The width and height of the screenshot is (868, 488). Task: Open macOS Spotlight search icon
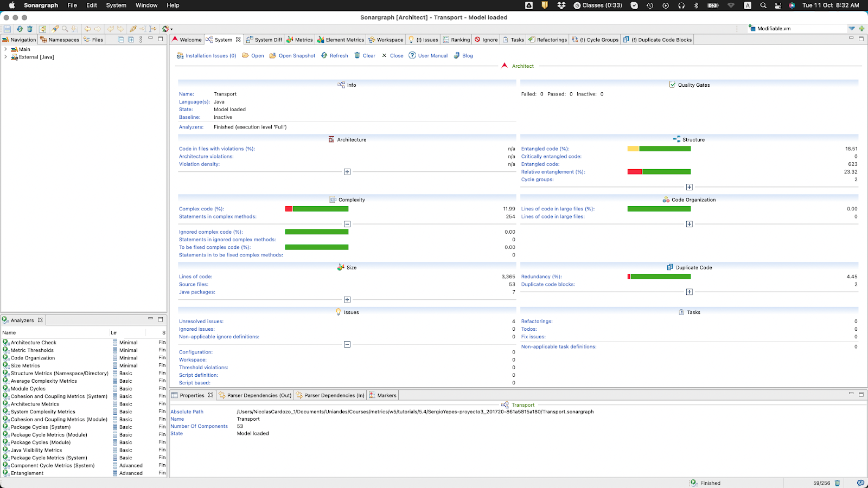[x=763, y=5]
